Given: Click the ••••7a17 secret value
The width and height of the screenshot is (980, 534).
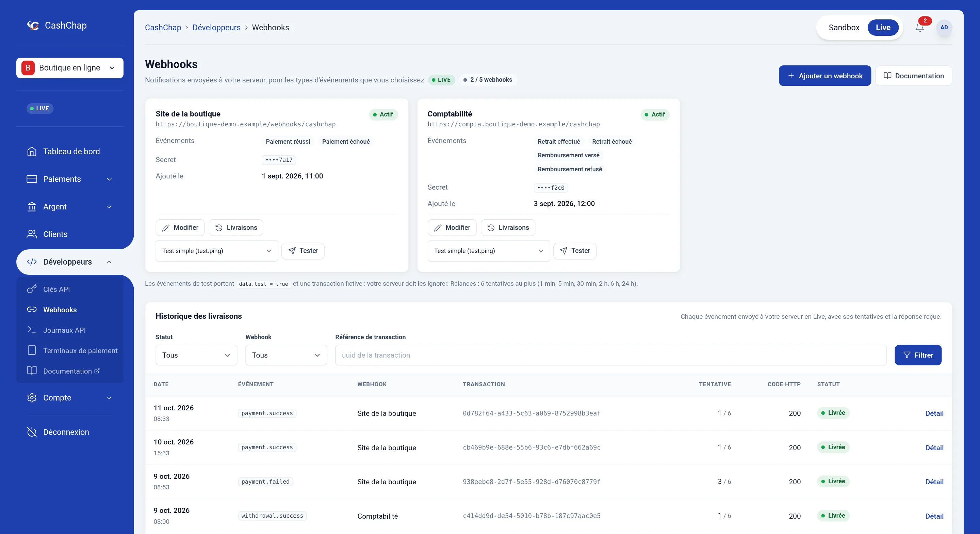Looking at the screenshot, I should click(279, 160).
